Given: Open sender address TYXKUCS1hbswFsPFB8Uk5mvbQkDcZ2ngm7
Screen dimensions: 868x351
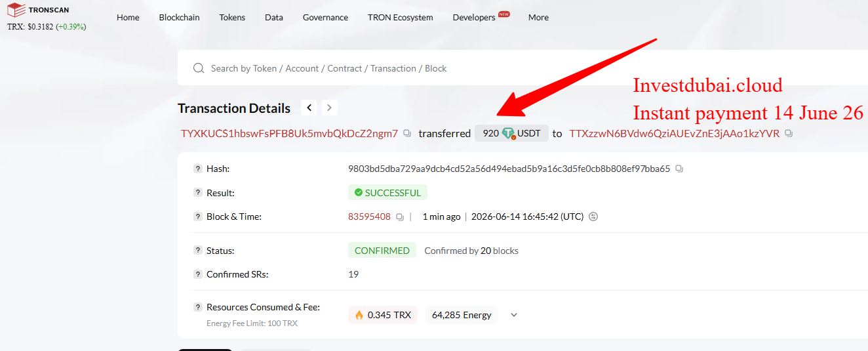Looking at the screenshot, I should click(289, 133).
